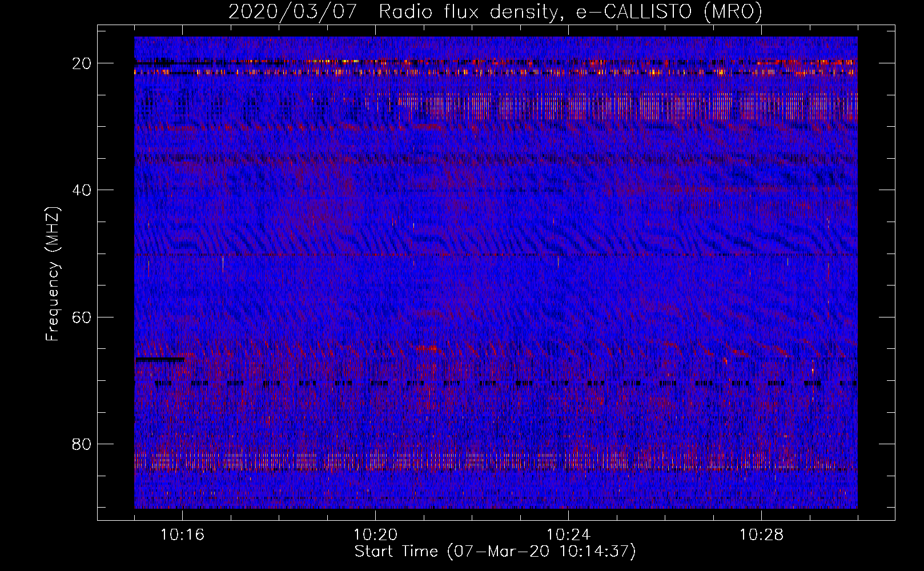Click the 10:20 time axis label
924x571 pixels.
point(375,534)
